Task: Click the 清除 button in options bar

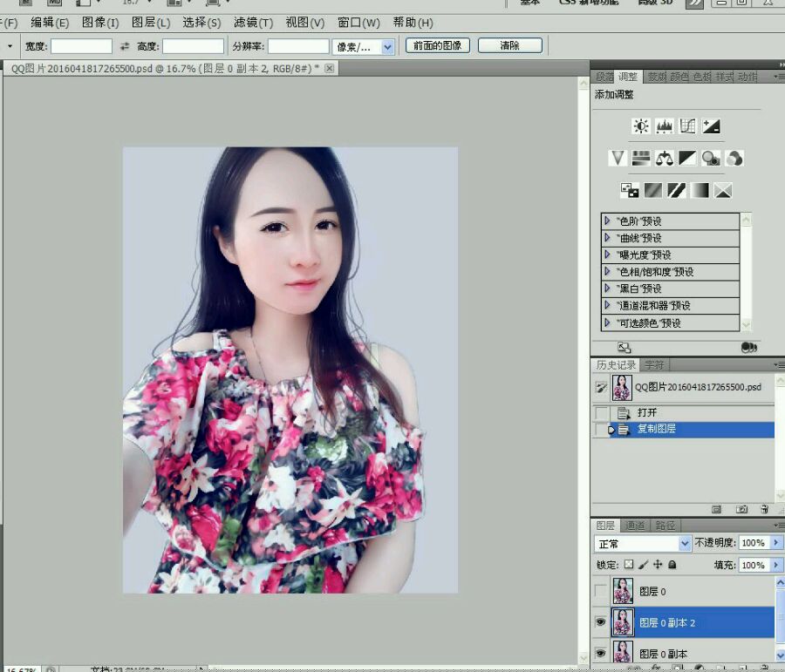Action: point(511,45)
